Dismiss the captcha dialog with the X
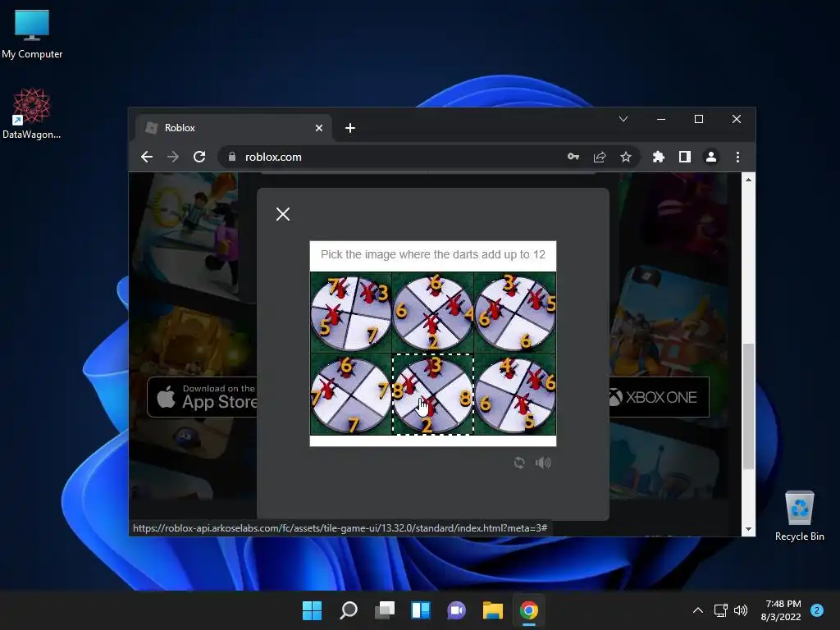Viewport: 840px width, 630px height. 283,214
